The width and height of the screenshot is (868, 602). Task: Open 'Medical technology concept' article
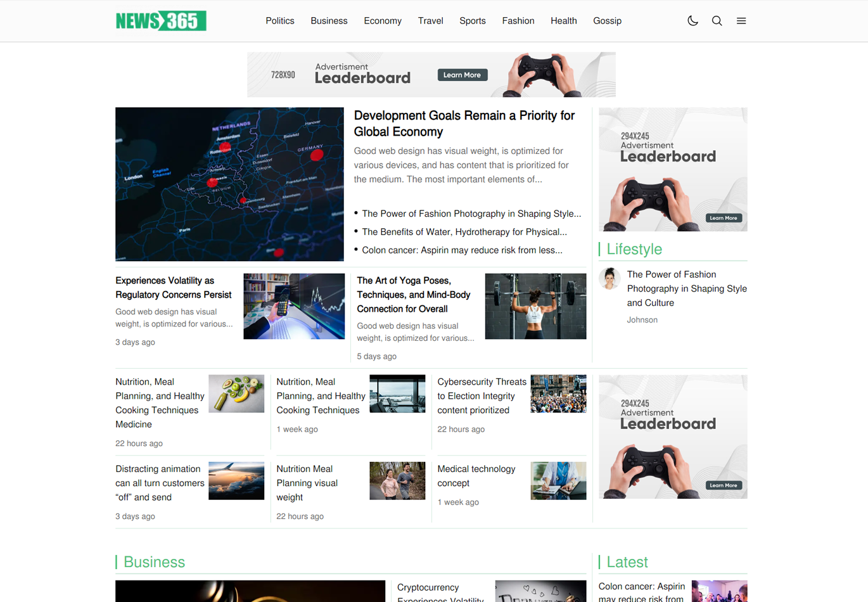click(x=477, y=476)
